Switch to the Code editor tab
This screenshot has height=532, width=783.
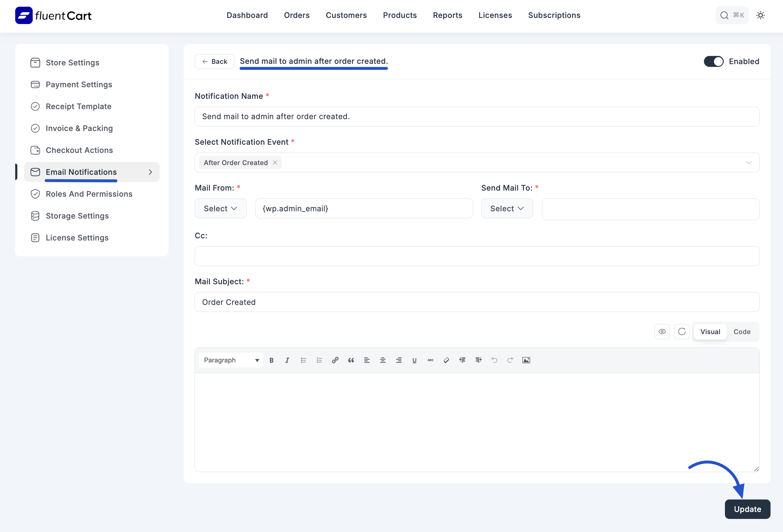pos(742,332)
